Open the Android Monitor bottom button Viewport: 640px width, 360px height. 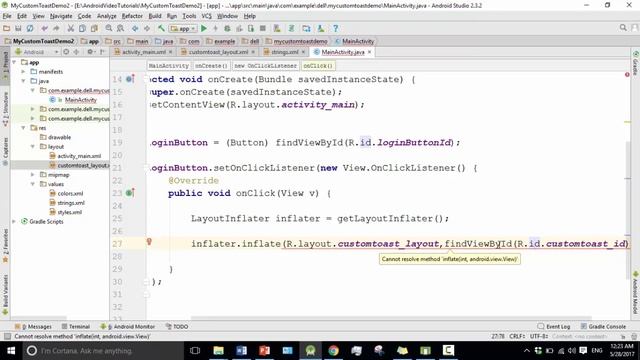(x=128, y=327)
